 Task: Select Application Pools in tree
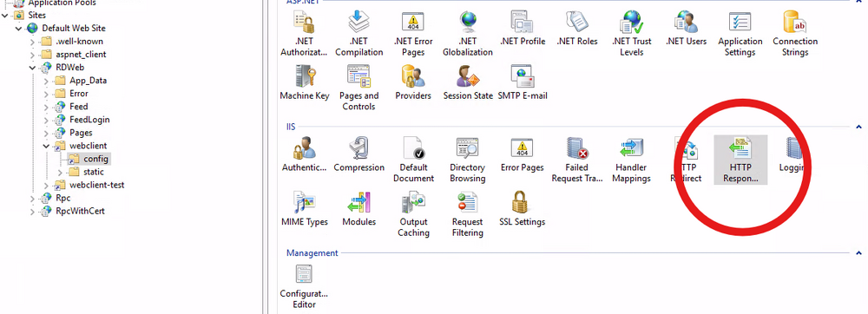pyautogui.click(x=62, y=3)
